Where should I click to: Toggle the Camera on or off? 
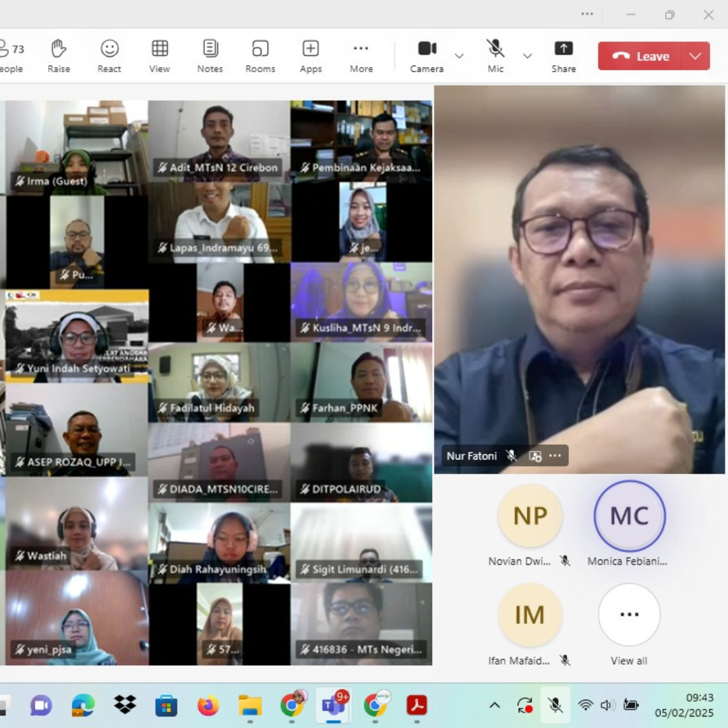427,56
